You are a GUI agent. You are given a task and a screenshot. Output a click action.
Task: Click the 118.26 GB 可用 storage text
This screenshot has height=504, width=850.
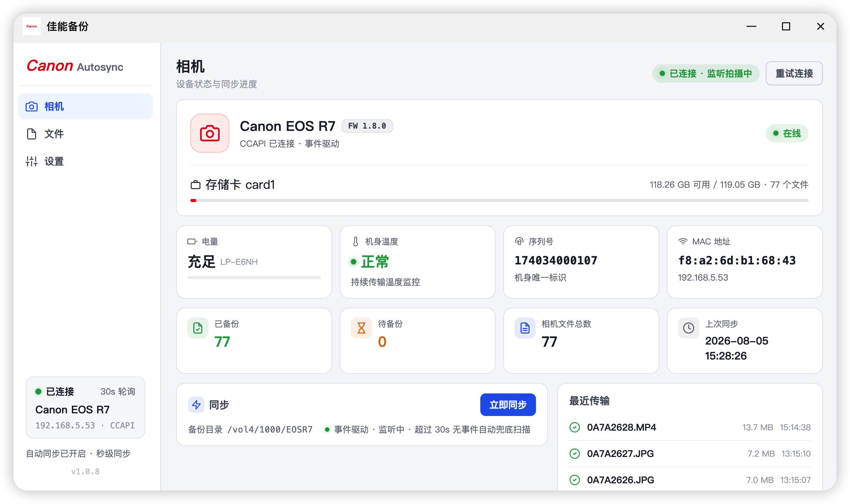click(x=680, y=185)
